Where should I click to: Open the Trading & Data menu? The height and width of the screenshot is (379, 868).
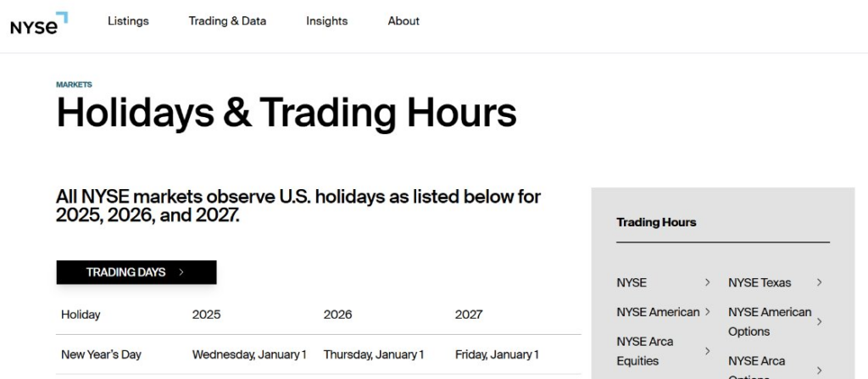click(x=227, y=21)
